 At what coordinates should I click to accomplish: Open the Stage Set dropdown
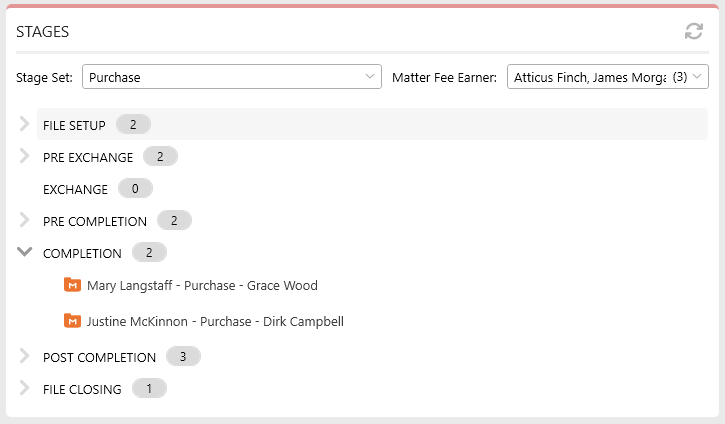(x=232, y=77)
